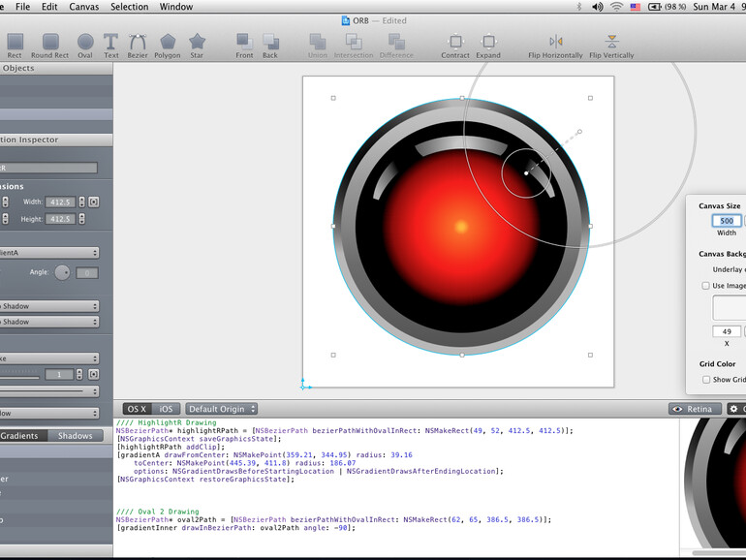Click the Width value stepper
Screen dimensions: 746x560
click(x=81, y=202)
